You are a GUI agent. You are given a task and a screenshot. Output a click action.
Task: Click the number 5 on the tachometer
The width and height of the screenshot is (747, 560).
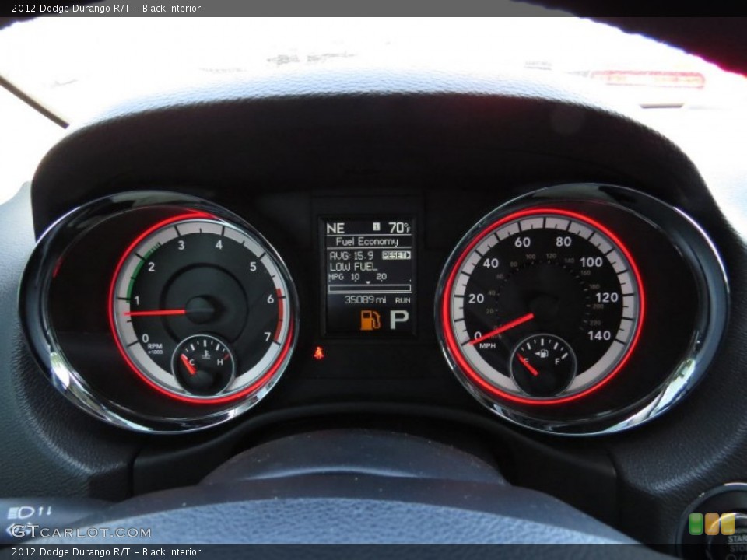click(x=253, y=267)
